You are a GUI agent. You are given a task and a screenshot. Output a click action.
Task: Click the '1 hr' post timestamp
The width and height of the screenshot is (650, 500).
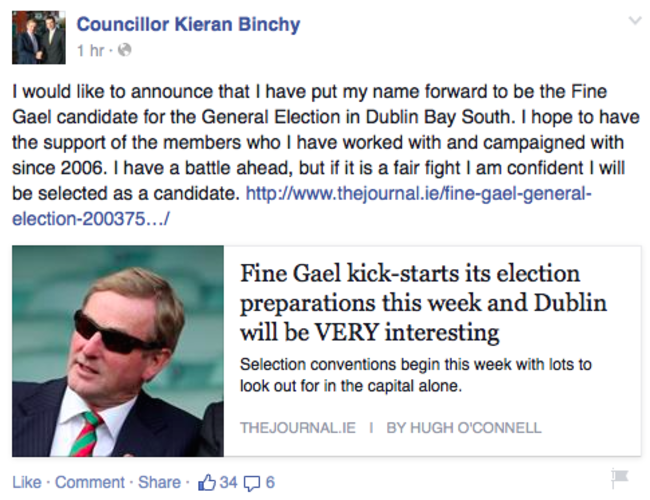91,49
